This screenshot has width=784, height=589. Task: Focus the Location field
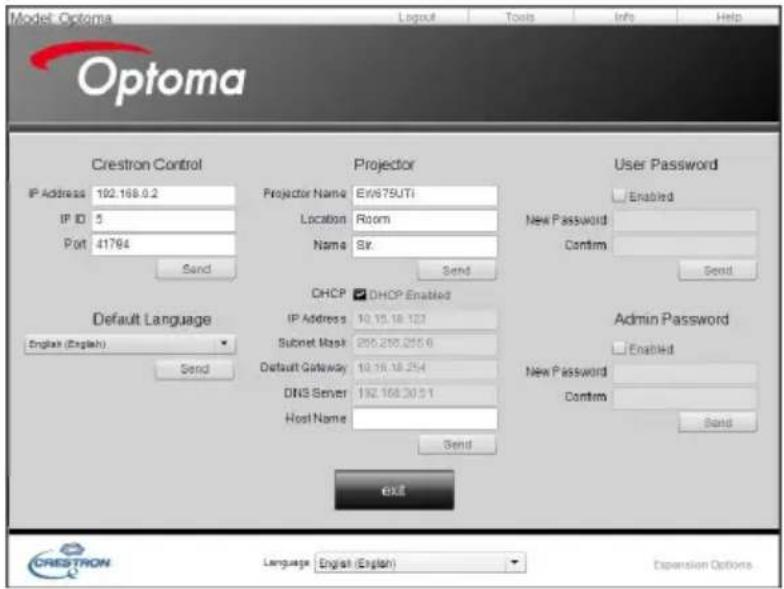tap(425, 220)
